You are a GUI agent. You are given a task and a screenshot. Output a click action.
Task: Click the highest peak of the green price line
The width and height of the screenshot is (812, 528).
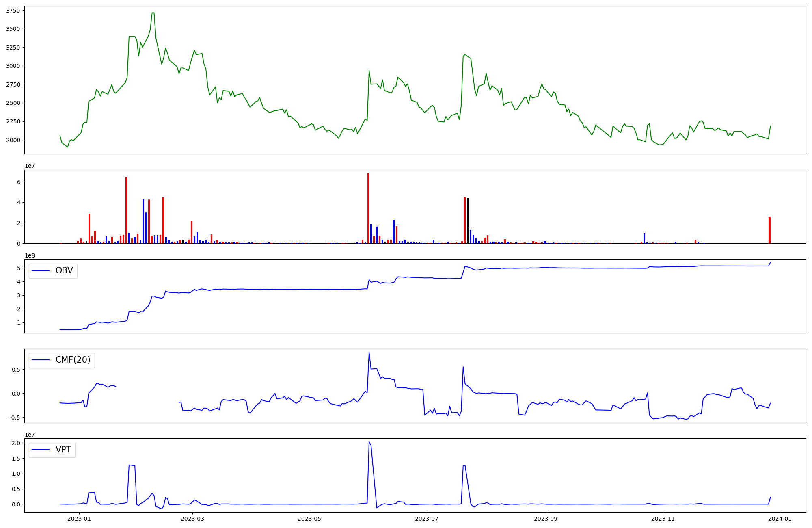pos(153,13)
